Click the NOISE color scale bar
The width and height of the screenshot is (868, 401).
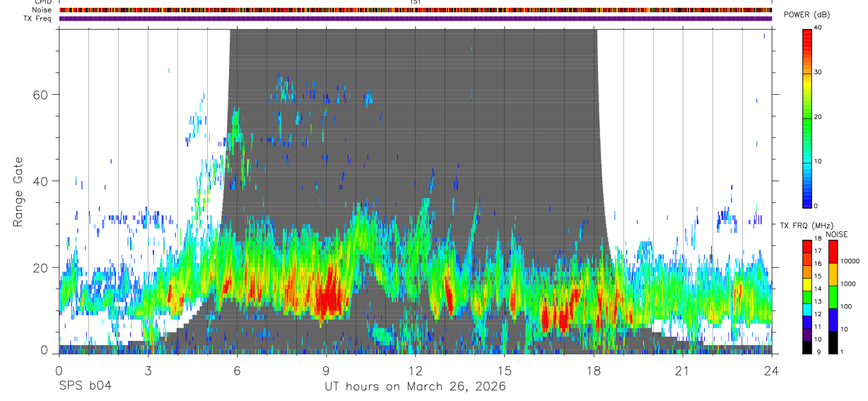tap(833, 297)
